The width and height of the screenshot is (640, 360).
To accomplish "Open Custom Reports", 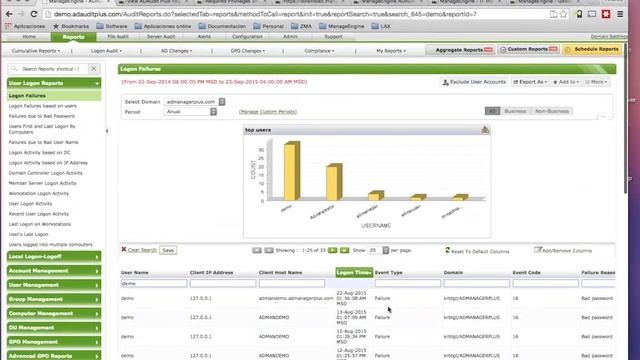I will coord(529,49).
